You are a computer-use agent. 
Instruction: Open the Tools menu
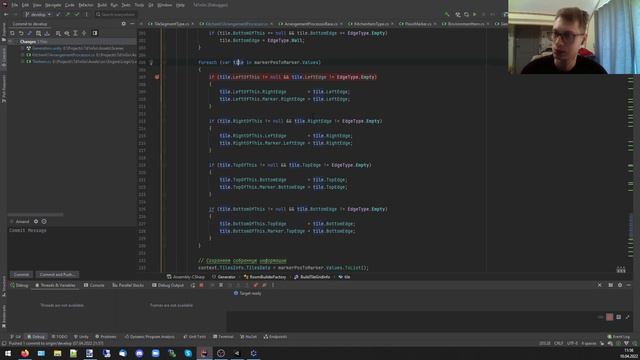[139, 5]
